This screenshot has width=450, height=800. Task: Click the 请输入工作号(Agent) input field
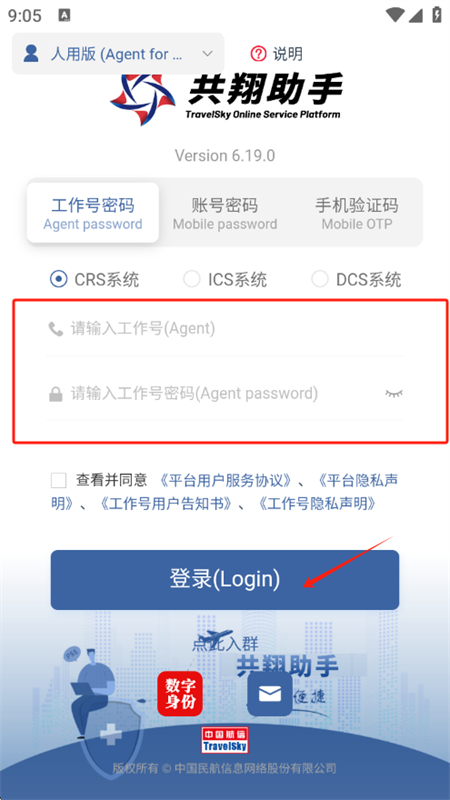click(x=225, y=329)
